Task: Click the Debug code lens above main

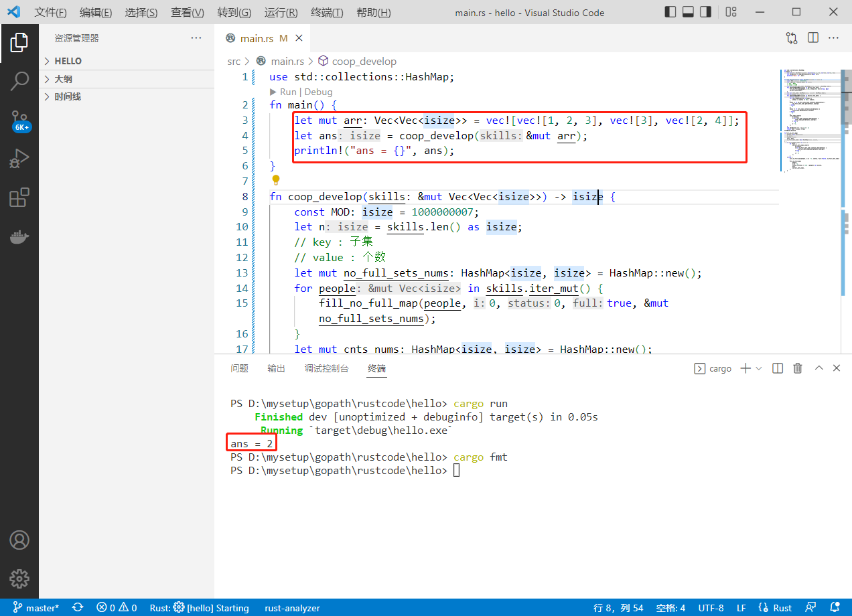Action: [318, 92]
